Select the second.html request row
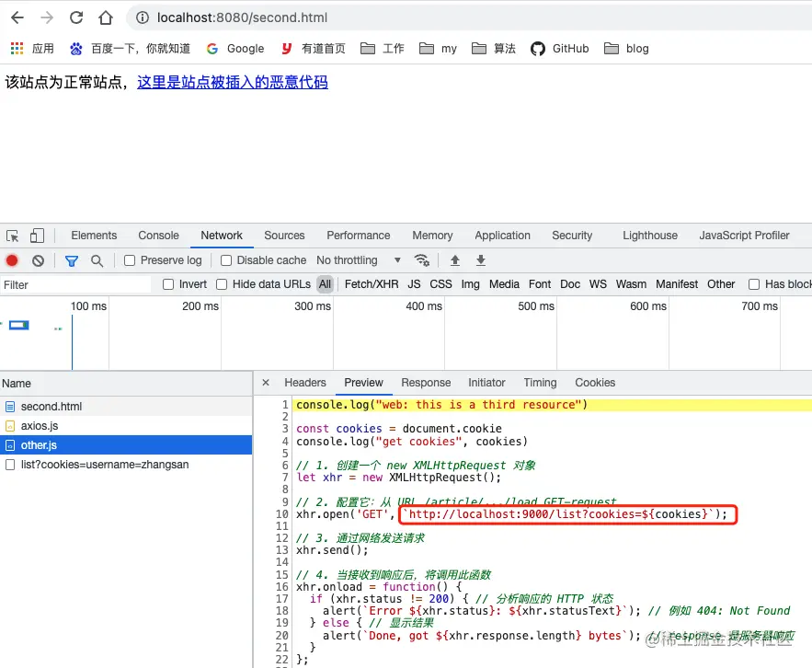Viewport: 812px width, 668px height. tap(126, 407)
